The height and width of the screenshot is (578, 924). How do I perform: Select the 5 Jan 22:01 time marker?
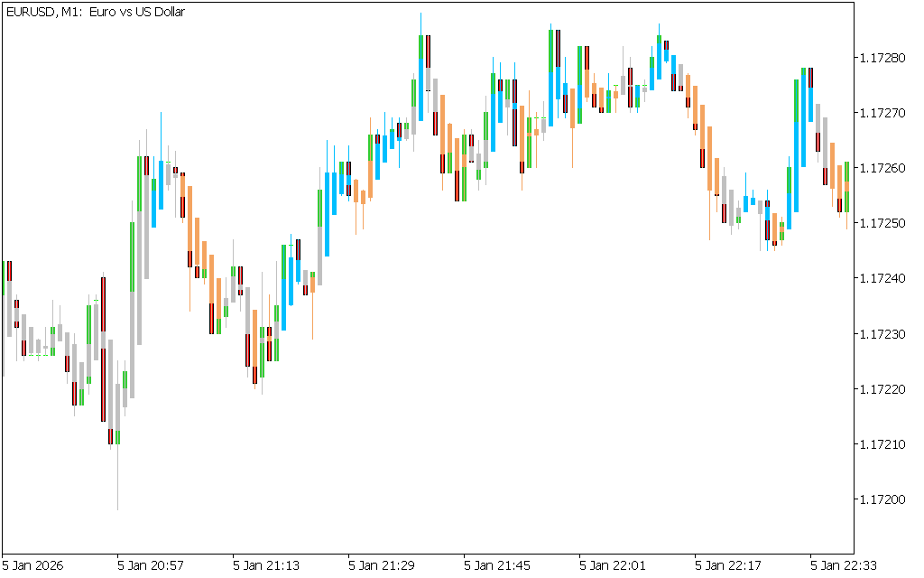coord(613,565)
